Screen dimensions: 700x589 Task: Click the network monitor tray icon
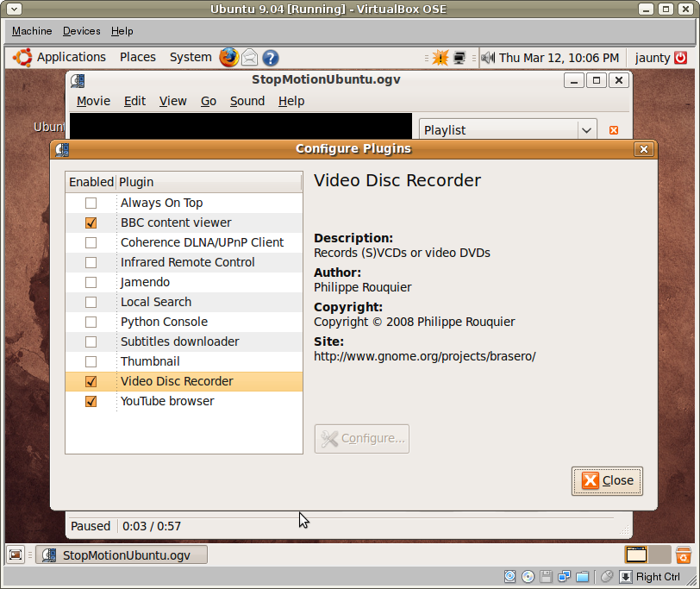459,58
